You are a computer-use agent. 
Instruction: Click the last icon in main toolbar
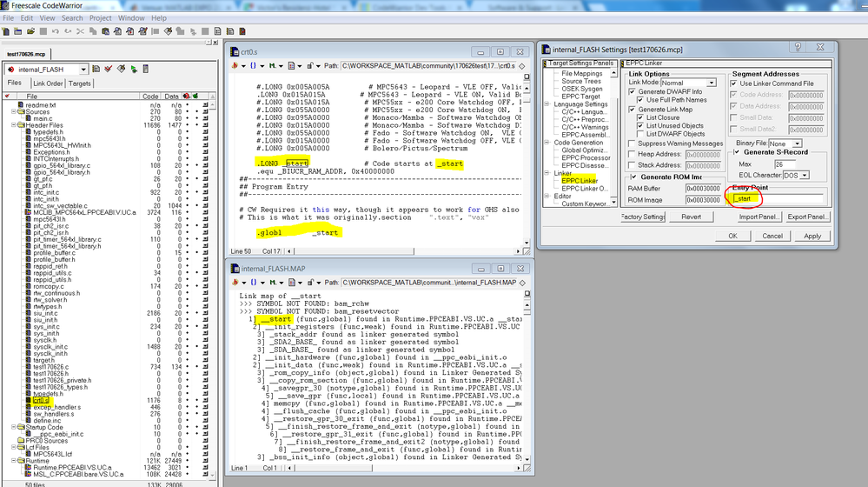pos(242,31)
